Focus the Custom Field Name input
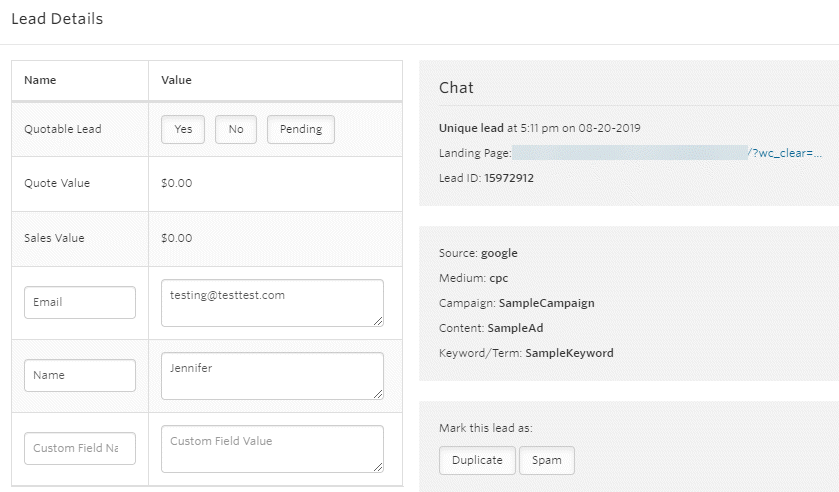839x492 pixels. [x=80, y=449]
